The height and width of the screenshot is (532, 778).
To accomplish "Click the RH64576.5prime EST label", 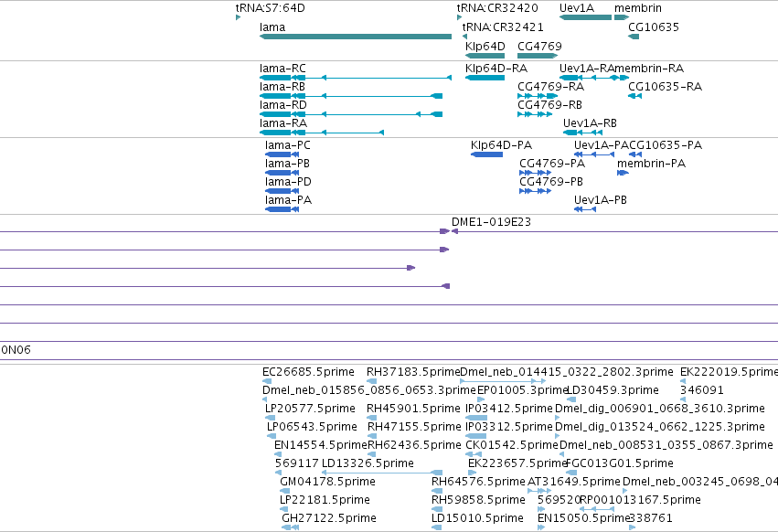I will (x=478, y=482).
